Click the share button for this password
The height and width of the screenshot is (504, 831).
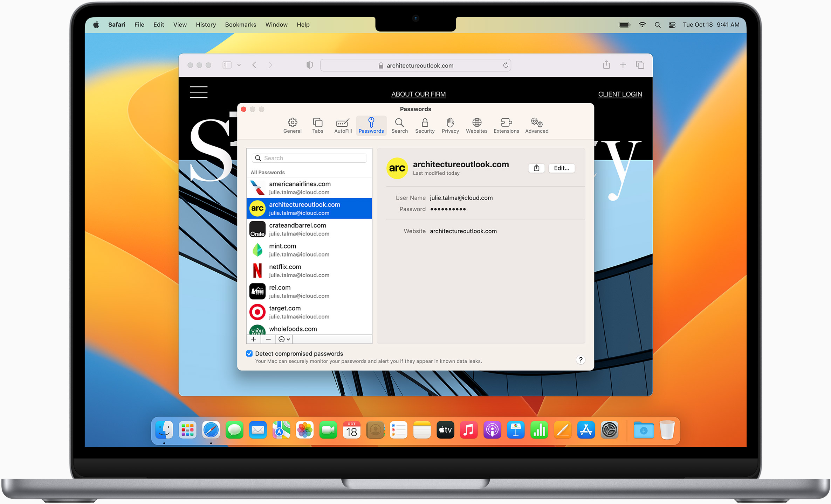536,168
